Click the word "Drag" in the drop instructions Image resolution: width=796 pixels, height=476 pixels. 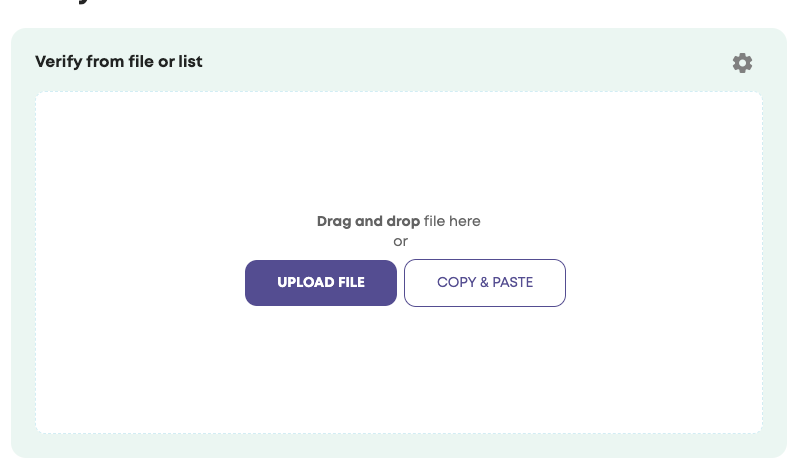(x=334, y=221)
